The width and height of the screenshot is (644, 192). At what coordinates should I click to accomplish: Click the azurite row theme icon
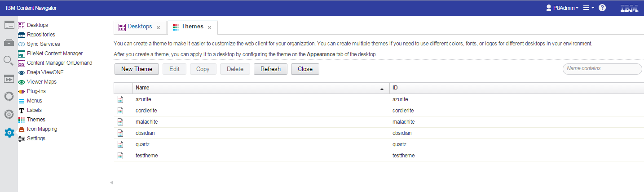120,99
